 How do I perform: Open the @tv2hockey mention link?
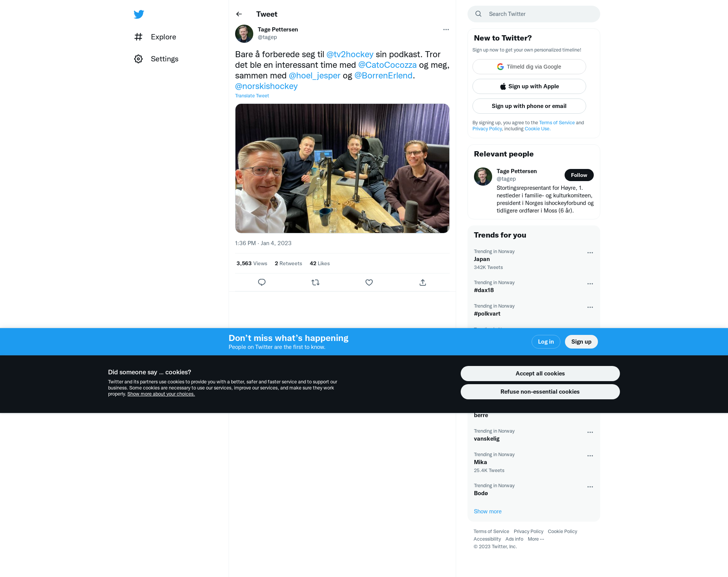pyautogui.click(x=350, y=54)
